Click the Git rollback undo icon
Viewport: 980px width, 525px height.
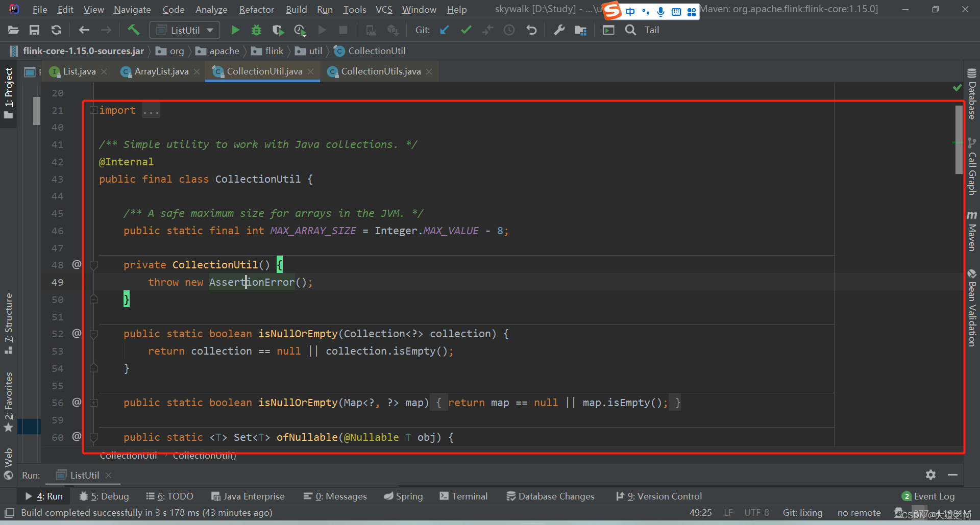click(531, 30)
